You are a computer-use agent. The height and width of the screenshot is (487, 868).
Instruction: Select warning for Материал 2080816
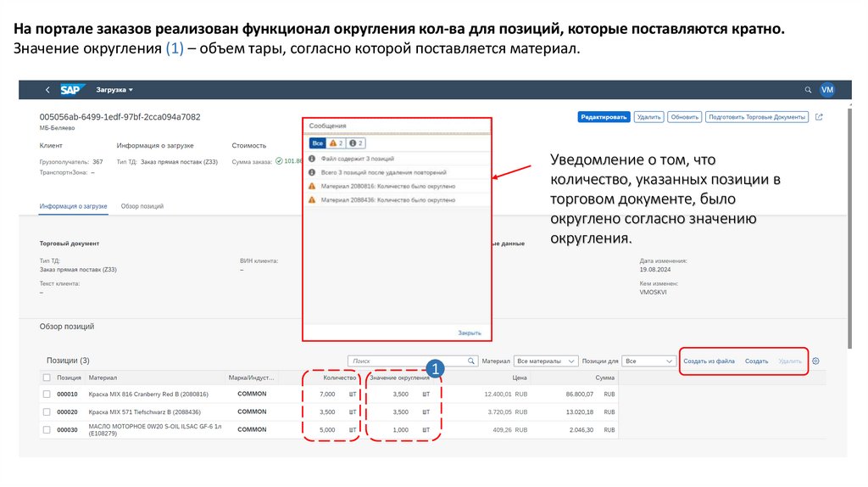pos(398,186)
